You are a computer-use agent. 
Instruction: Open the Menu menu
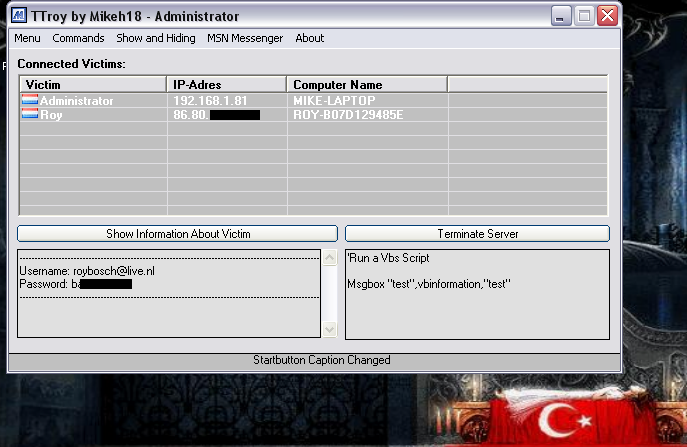coord(27,38)
